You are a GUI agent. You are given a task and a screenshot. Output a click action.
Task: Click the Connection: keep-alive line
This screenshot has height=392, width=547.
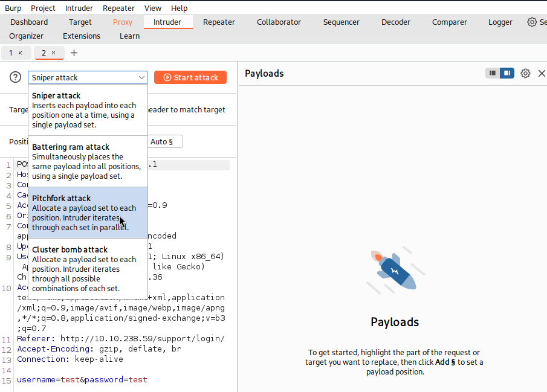pos(70,359)
